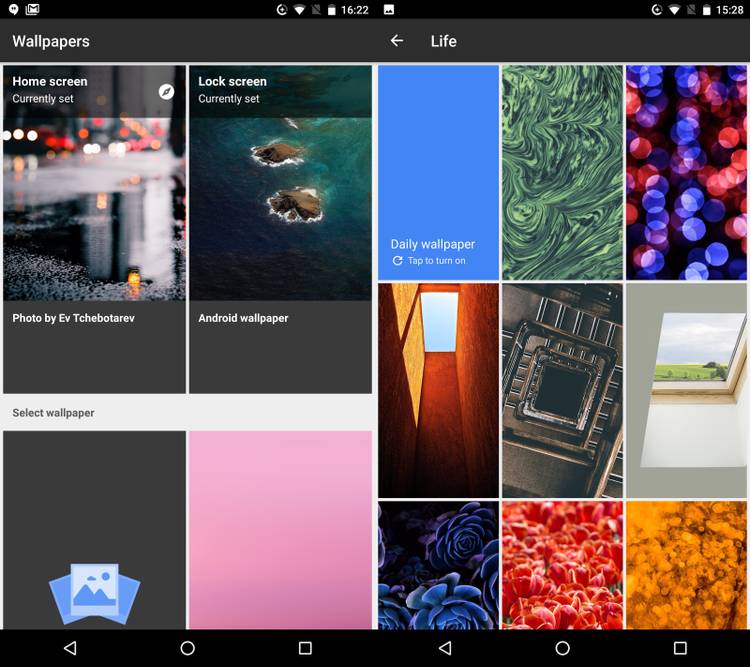750x667 pixels.
Task: Tap the back arrow next to Life
Action: click(x=397, y=41)
